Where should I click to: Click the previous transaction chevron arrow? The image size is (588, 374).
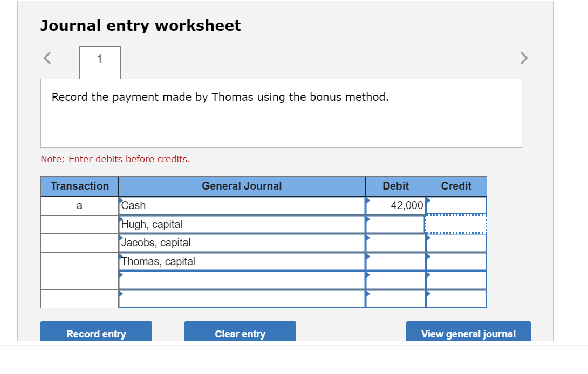(46, 58)
